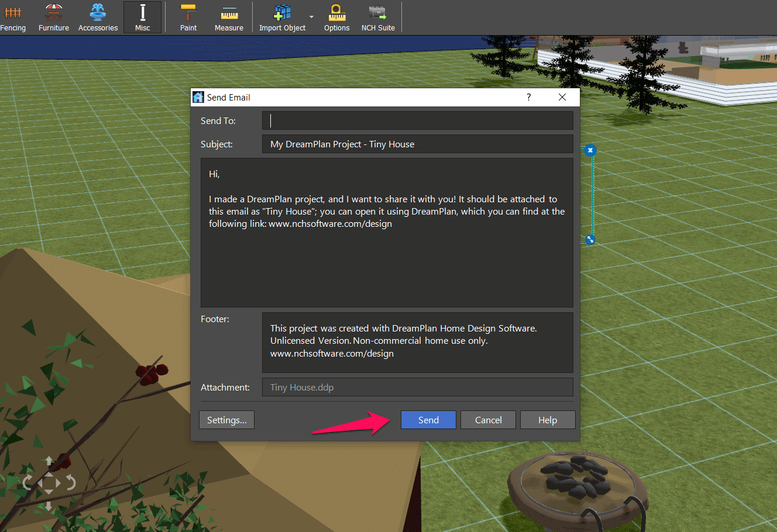The height and width of the screenshot is (532, 777).
Task: Rotate view right with the curved arrow control
Action: pyautogui.click(x=70, y=483)
